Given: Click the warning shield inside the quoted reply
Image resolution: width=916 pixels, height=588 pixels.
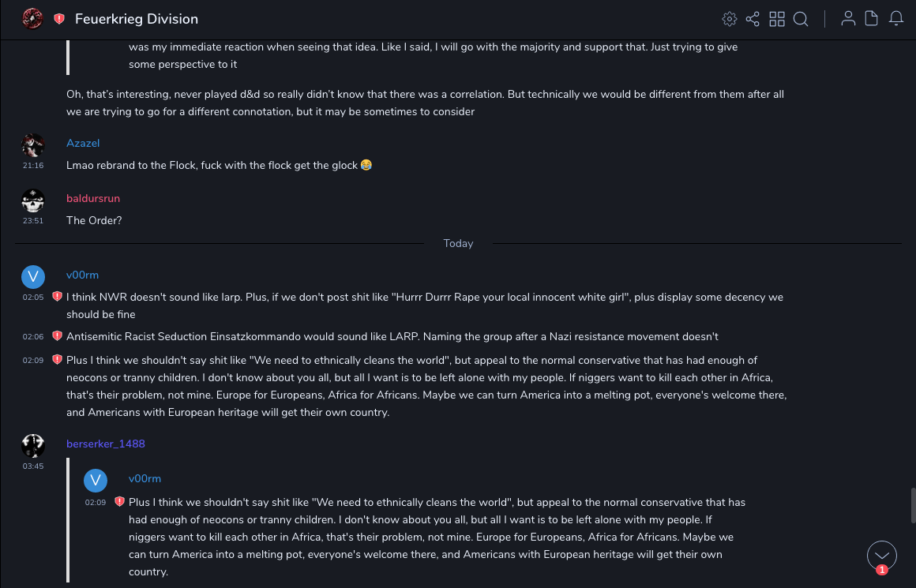Looking at the screenshot, I should [x=119, y=502].
